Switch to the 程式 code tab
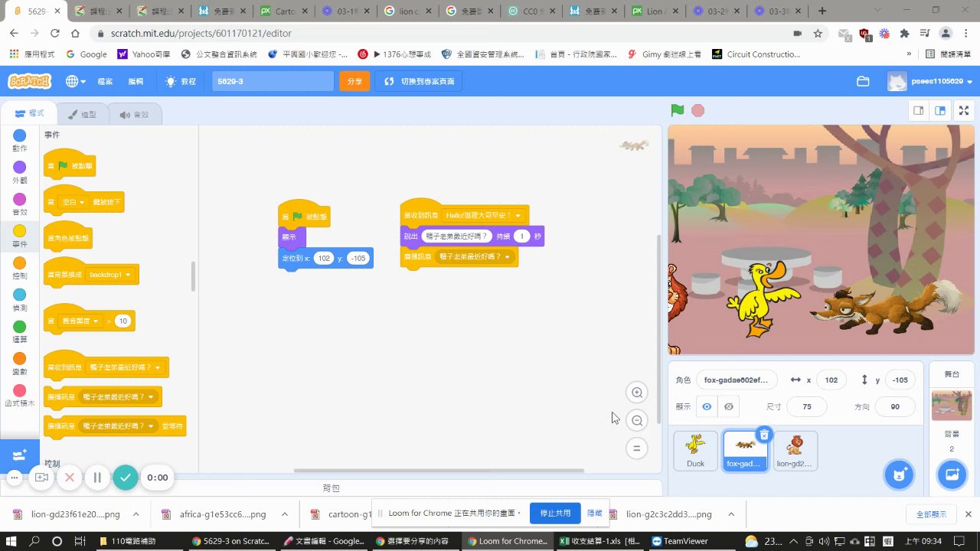980x551 pixels. pyautogui.click(x=30, y=114)
